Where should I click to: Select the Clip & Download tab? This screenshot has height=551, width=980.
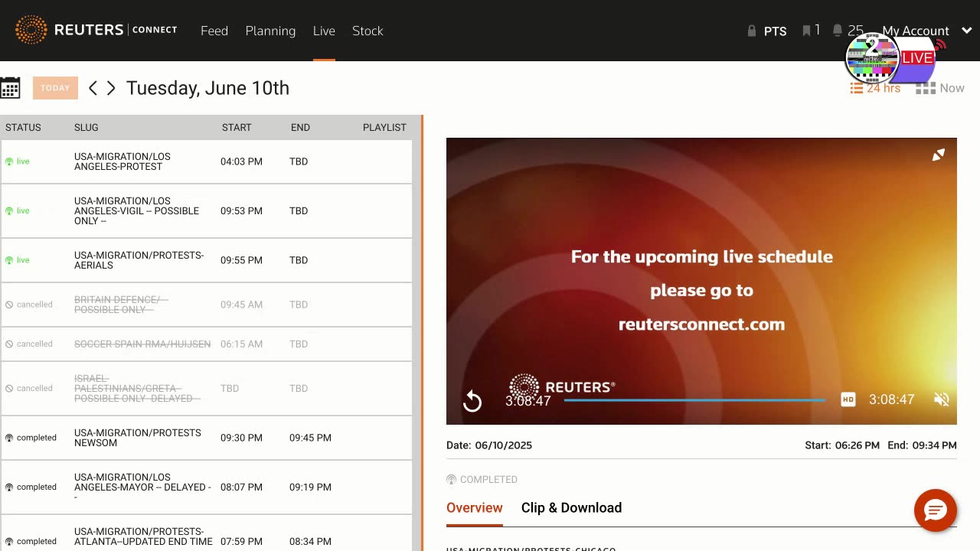pos(571,508)
